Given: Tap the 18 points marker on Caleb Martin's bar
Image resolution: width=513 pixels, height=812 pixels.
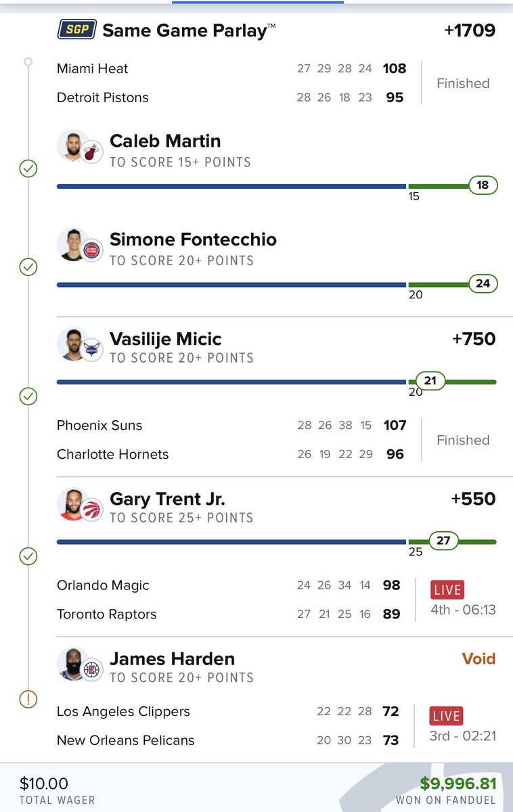Looking at the screenshot, I should [483, 185].
